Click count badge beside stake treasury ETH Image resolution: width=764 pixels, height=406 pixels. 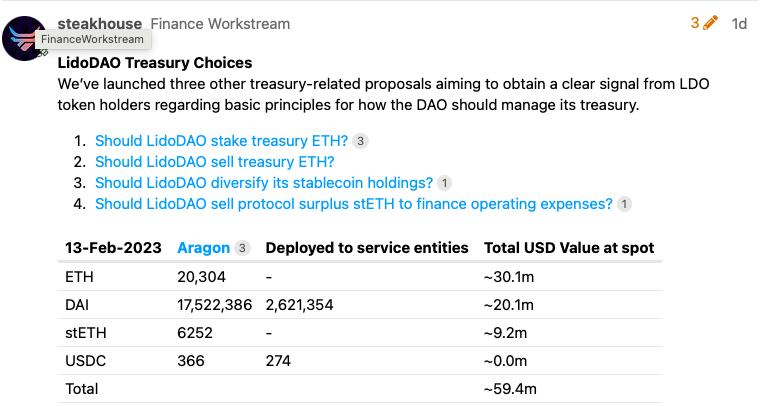(x=360, y=141)
